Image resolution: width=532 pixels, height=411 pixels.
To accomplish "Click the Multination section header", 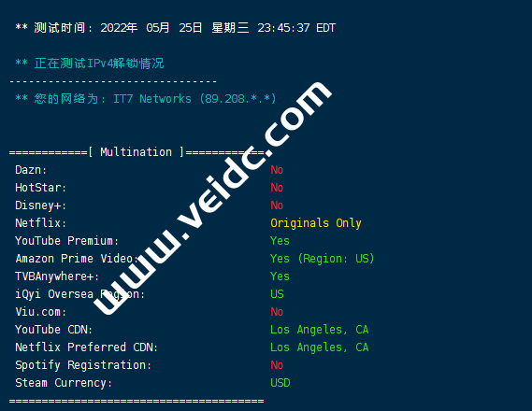I will point(137,152).
